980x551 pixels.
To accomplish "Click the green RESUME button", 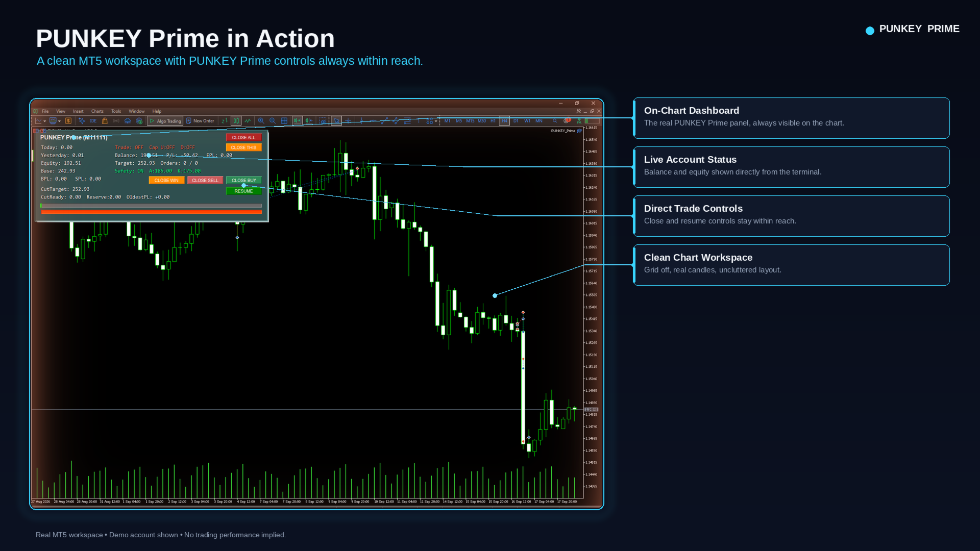I will [243, 191].
